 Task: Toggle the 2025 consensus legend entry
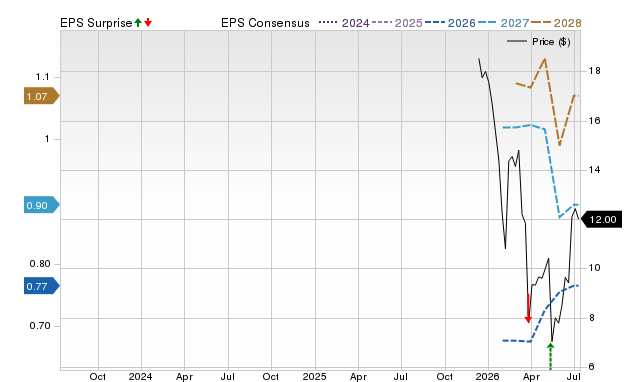(397, 23)
